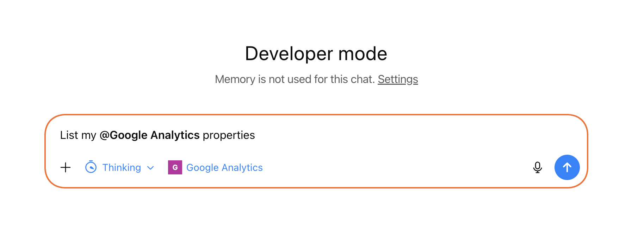
Task: Click the Google Analytics label text
Action: 224,167
